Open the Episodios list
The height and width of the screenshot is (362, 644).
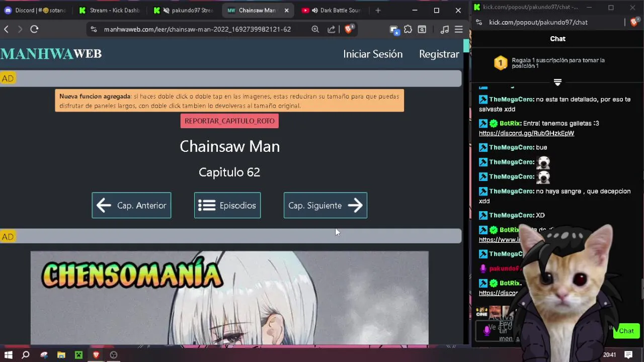(x=227, y=205)
